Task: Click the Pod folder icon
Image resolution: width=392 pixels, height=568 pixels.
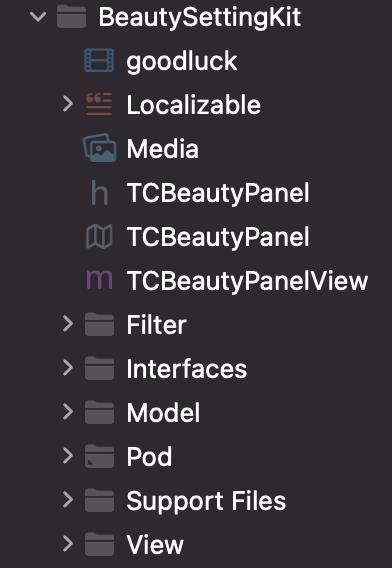Action: tap(99, 456)
